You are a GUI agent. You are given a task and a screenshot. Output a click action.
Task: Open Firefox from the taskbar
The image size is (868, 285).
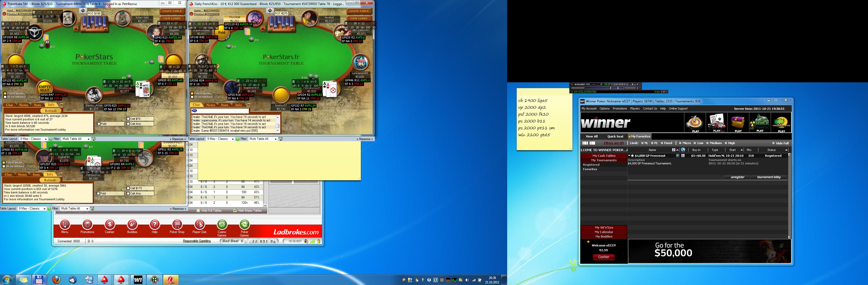pyautogui.click(x=57, y=279)
